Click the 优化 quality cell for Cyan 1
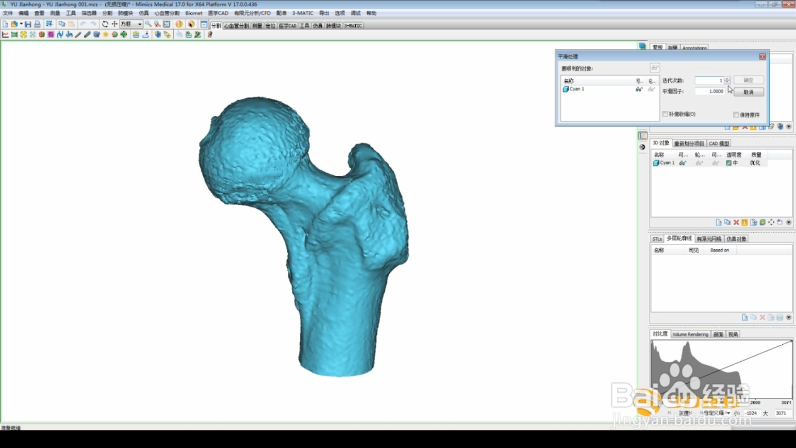796x448 pixels. click(x=755, y=163)
